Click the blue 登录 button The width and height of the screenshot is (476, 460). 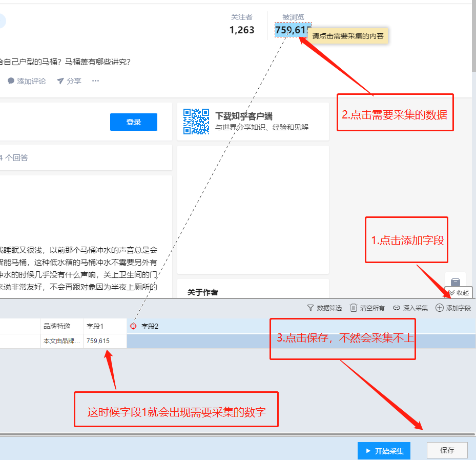[133, 122]
